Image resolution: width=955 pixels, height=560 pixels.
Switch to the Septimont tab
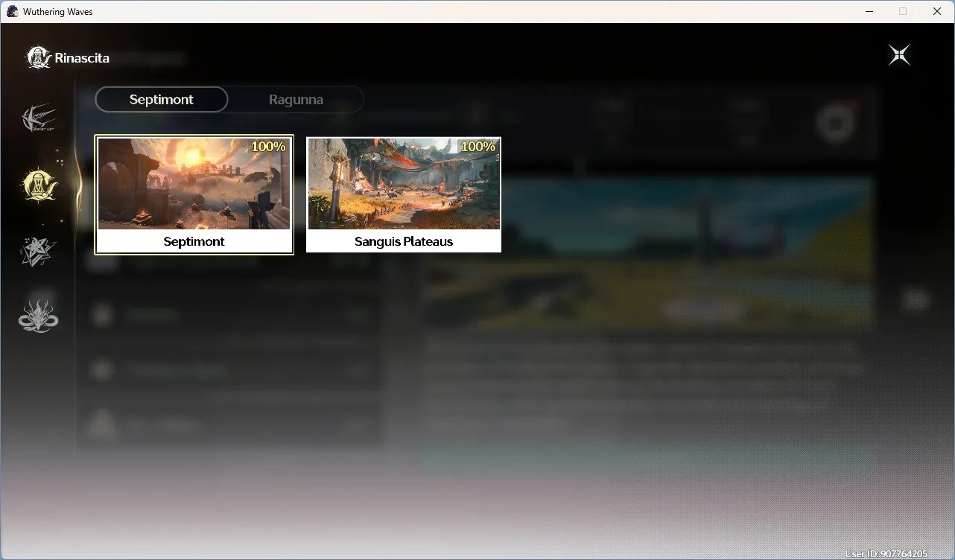tap(162, 100)
